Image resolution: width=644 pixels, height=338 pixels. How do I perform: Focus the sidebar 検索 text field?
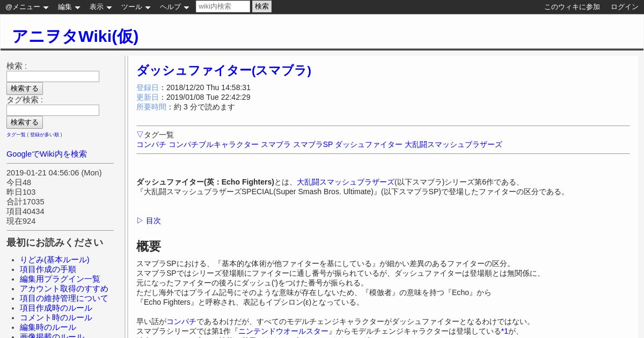[53, 76]
